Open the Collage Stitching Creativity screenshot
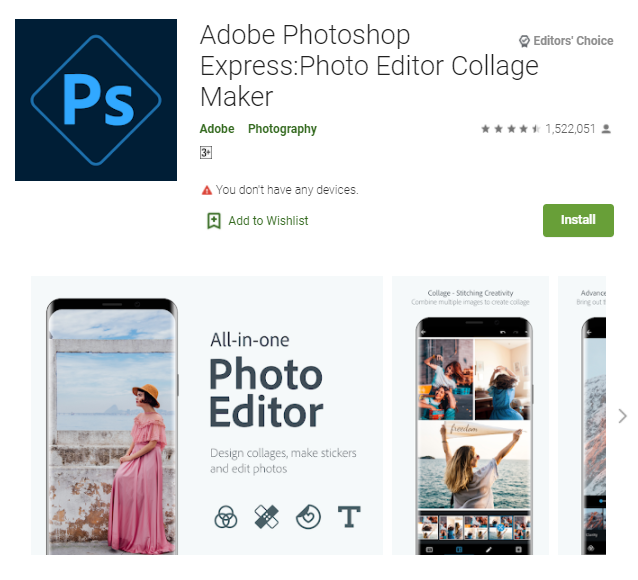638x580 pixels. pos(470,415)
